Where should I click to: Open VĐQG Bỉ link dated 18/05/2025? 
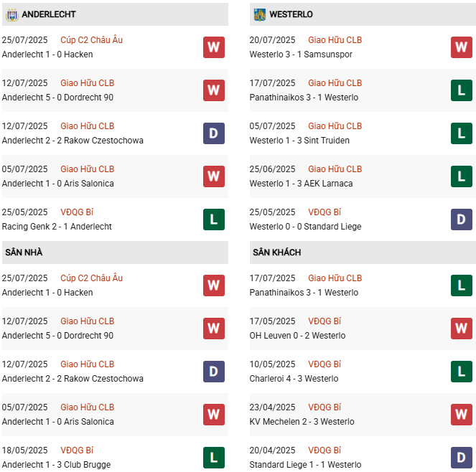[x=77, y=450]
